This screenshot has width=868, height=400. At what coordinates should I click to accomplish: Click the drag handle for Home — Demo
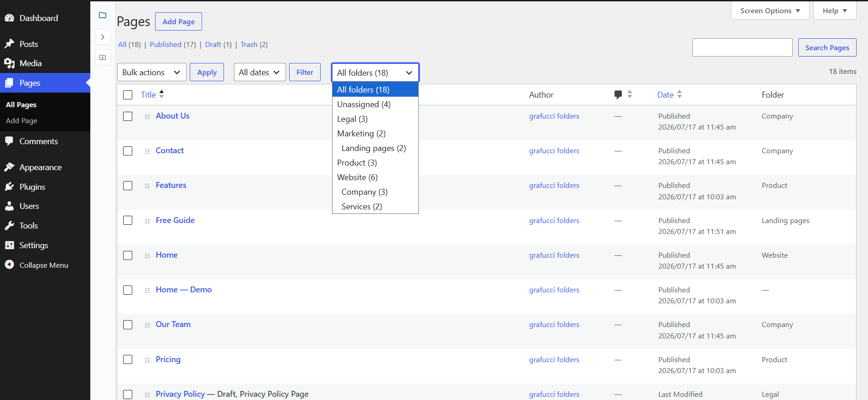point(147,291)
